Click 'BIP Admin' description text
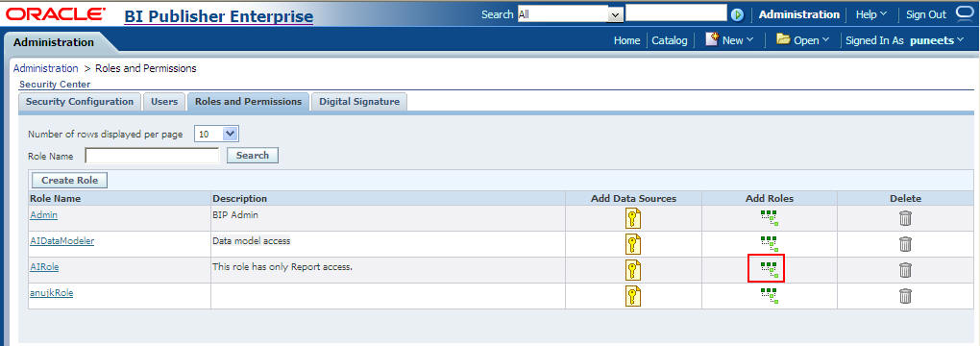This screenshot has width=980, height=346. tap(235, 214)
